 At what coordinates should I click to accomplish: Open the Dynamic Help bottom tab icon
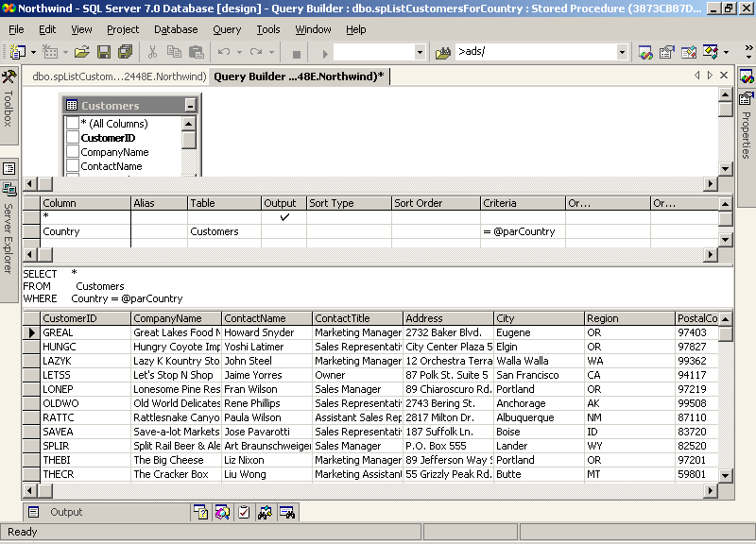(x=200, y=512)
